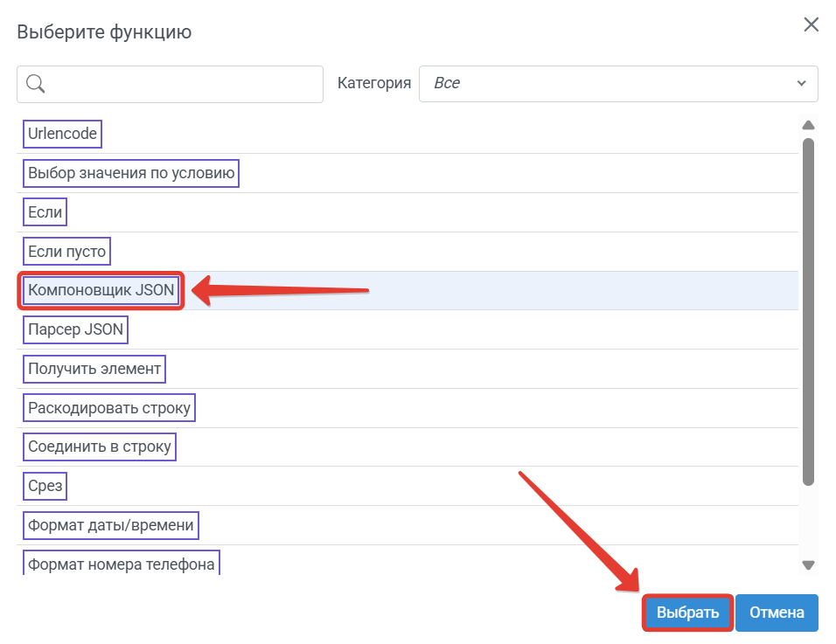
Task: Select the Urlencode function
Action: [62, 134]
